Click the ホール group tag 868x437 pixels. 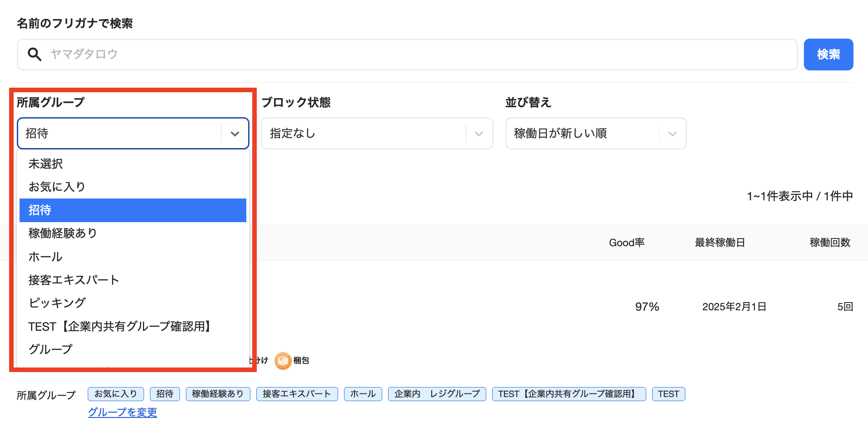tap(363, 394)
